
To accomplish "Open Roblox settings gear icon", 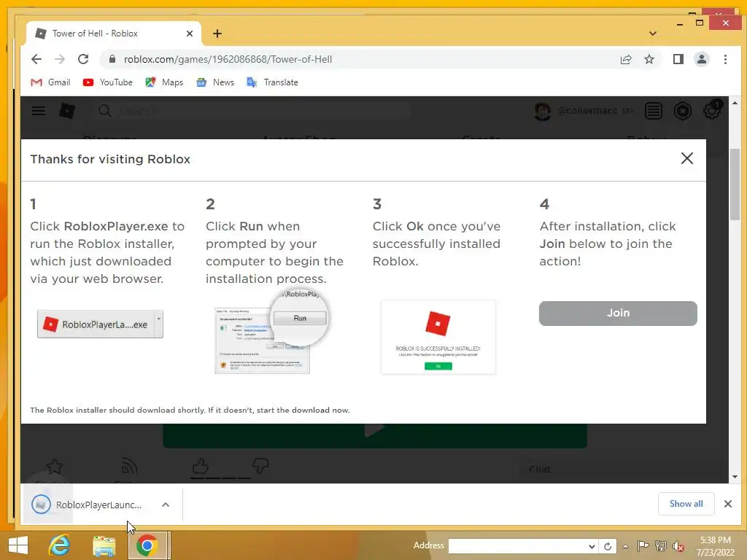I will [x=712, y=111].
